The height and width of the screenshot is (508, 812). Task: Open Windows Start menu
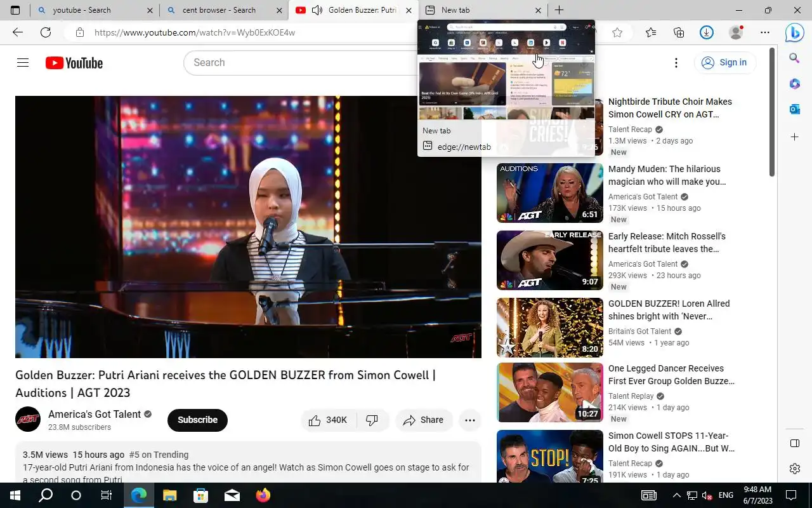(15, 495)
